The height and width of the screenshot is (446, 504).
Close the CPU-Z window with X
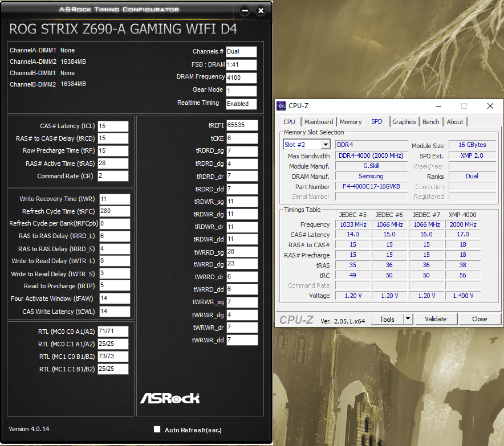[490, 106]
